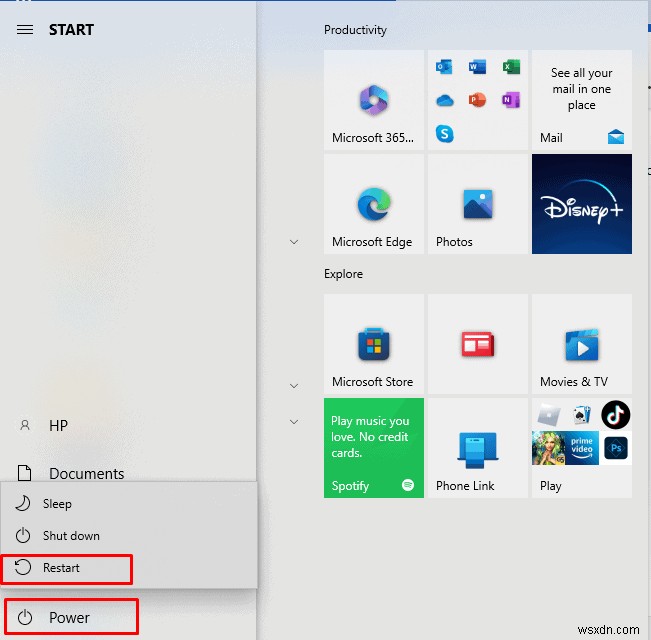Expand the chevron beside Microsoft Store
The height and width of the screenshot is (640, 651).
(294, 386)
